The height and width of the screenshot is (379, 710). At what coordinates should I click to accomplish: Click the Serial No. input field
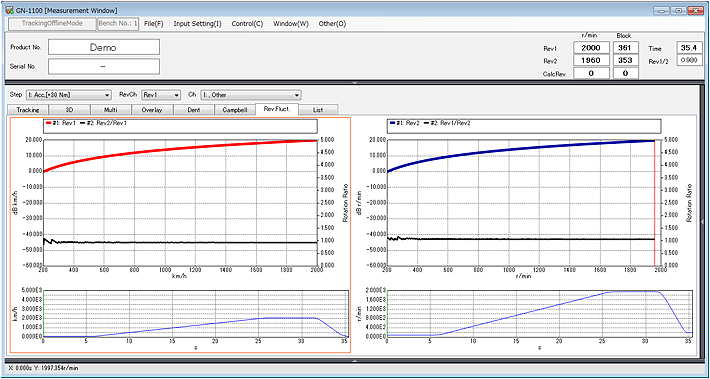coord(104,66)
